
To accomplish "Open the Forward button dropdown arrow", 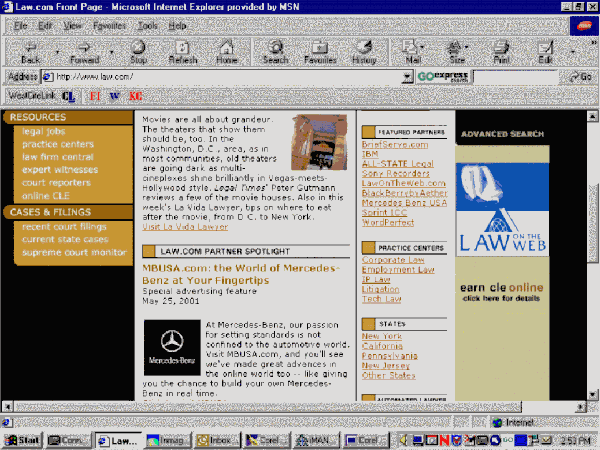I will tap(110, 51).
